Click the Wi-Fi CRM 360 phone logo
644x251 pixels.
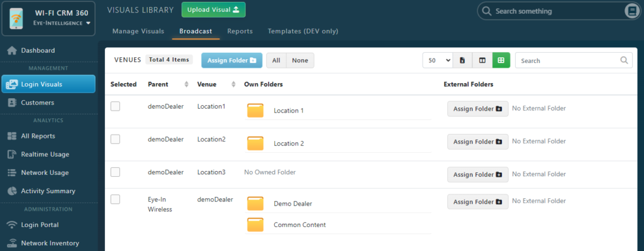tap(16, 18)
